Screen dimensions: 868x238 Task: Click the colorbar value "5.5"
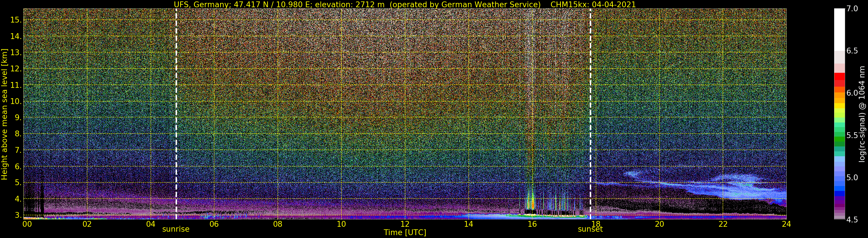coord(852,135)
